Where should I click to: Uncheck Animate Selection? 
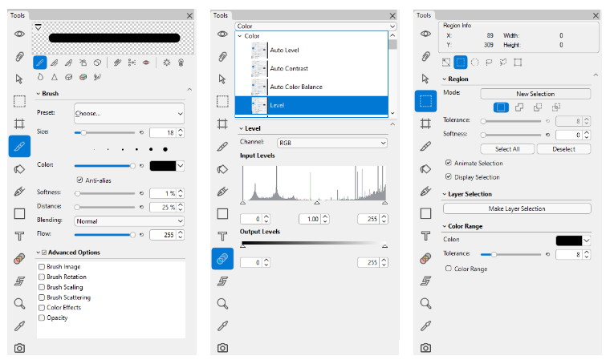(449, 163)
